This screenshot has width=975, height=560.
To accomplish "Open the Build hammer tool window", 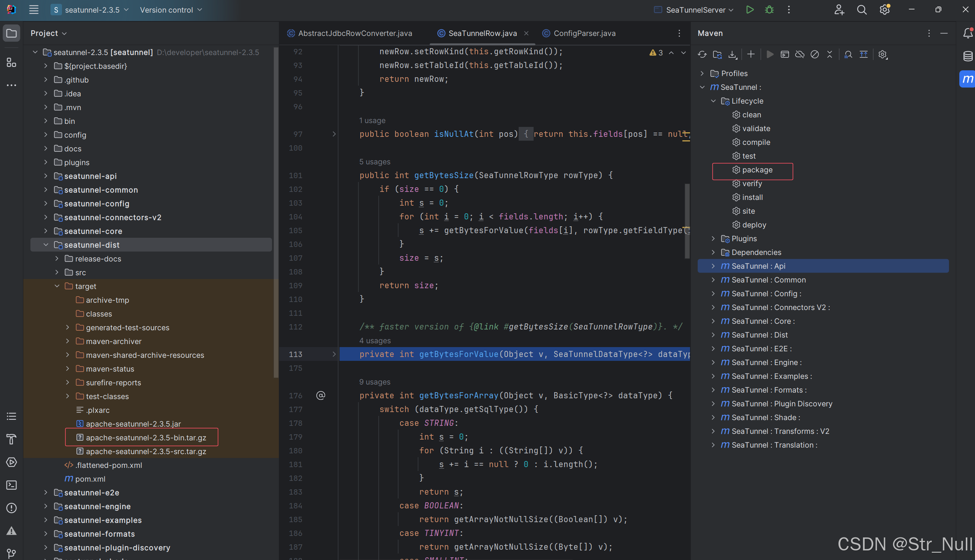I will [11, 439].
